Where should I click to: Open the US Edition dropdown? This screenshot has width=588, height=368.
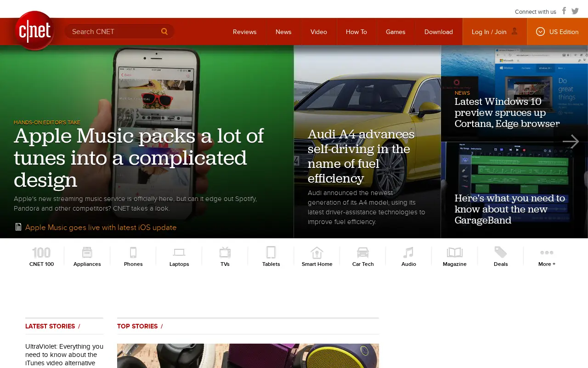click(557, 32)
